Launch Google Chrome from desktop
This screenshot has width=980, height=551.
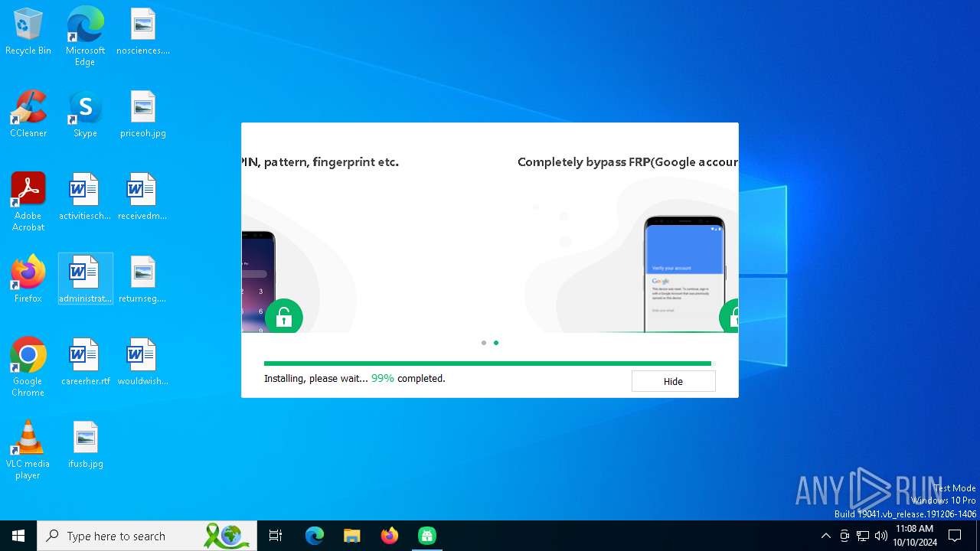(x=28, y=367)
